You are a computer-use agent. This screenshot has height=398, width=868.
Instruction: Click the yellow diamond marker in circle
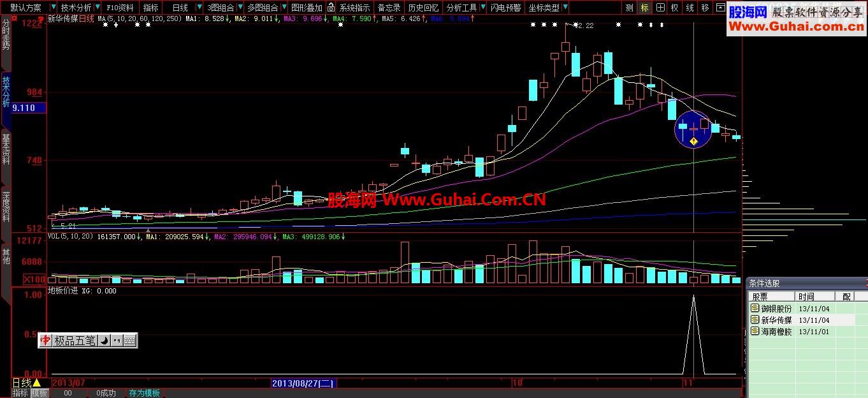(x=693, y=140)
